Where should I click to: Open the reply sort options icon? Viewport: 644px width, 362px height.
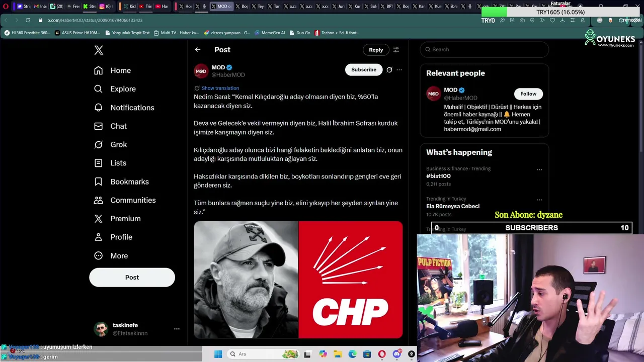tap(396, 50)
